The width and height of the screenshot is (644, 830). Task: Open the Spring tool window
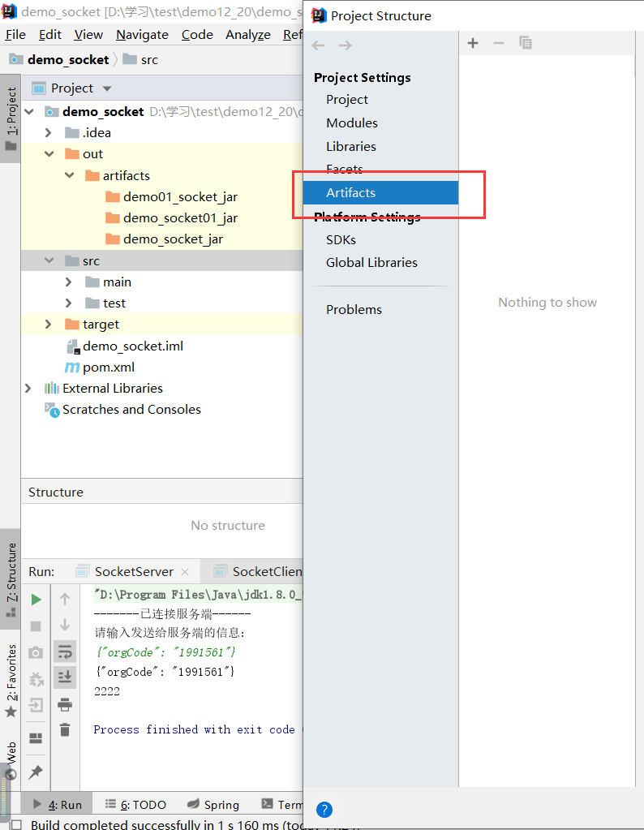[213, 805]
